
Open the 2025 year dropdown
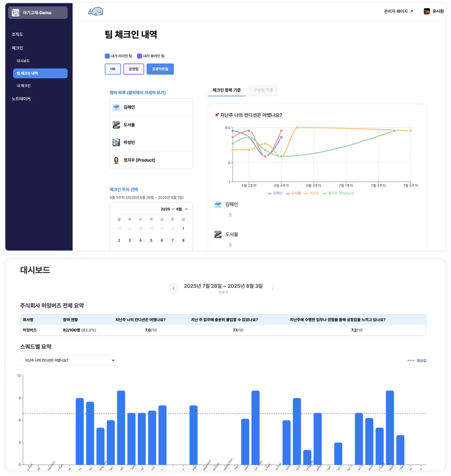[167, 209]
